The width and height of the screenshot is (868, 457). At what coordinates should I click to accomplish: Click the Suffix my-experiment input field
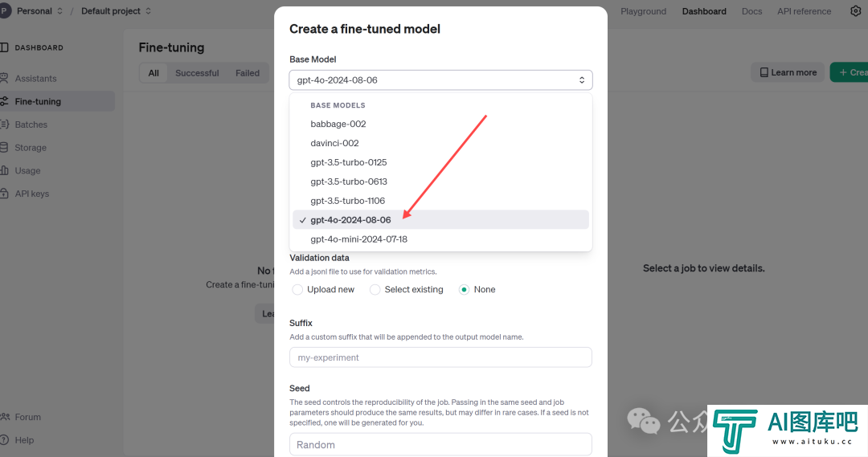point(440,357)
